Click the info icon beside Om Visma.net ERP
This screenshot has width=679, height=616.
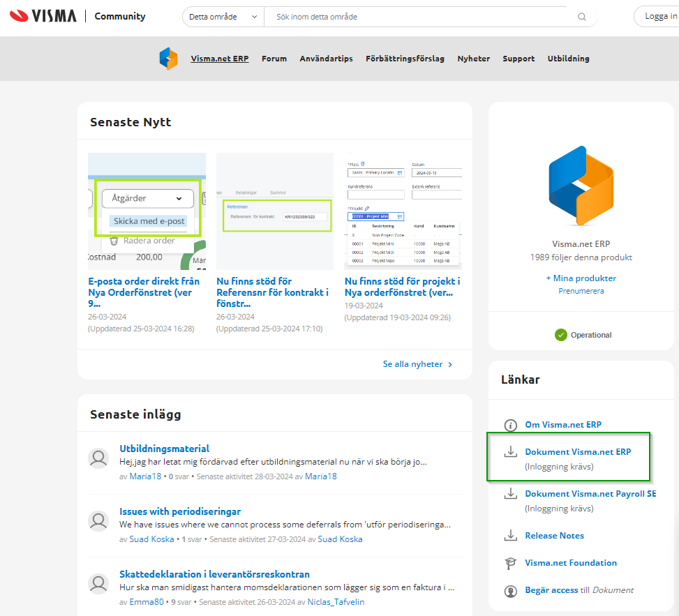point(511,425)
